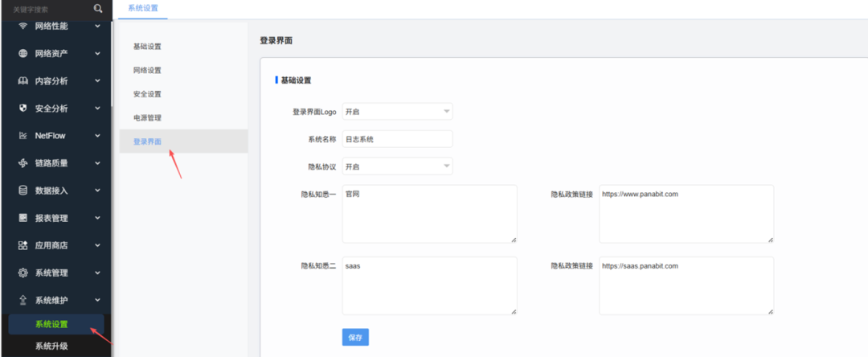Expand the 应用商店 menu chevron

(x=97, y=244)
